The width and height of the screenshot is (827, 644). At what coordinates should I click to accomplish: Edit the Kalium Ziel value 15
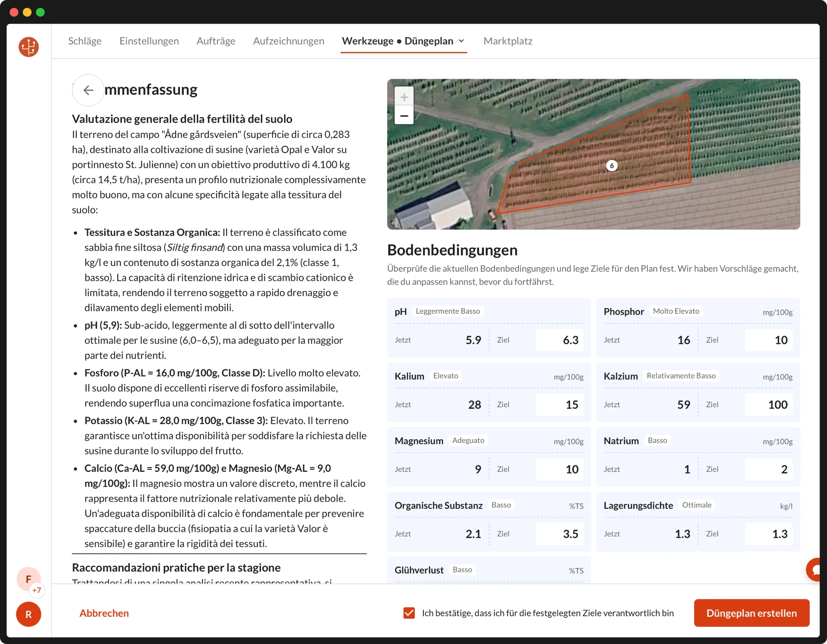click(560, 405)
